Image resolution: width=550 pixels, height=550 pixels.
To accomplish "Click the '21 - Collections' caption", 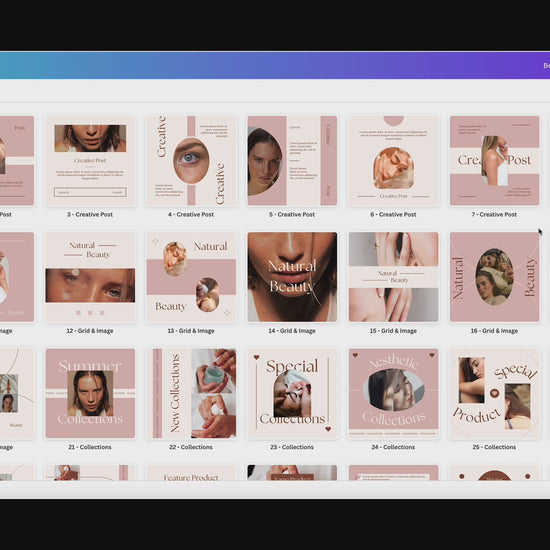I will pos(90,447).
